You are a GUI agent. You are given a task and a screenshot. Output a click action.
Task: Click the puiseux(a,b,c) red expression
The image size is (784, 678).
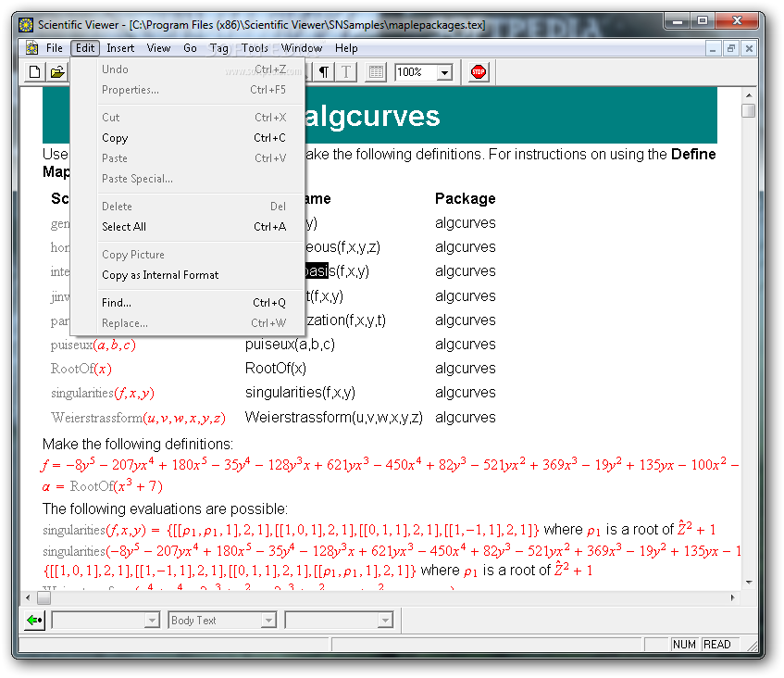pos(93,345)
